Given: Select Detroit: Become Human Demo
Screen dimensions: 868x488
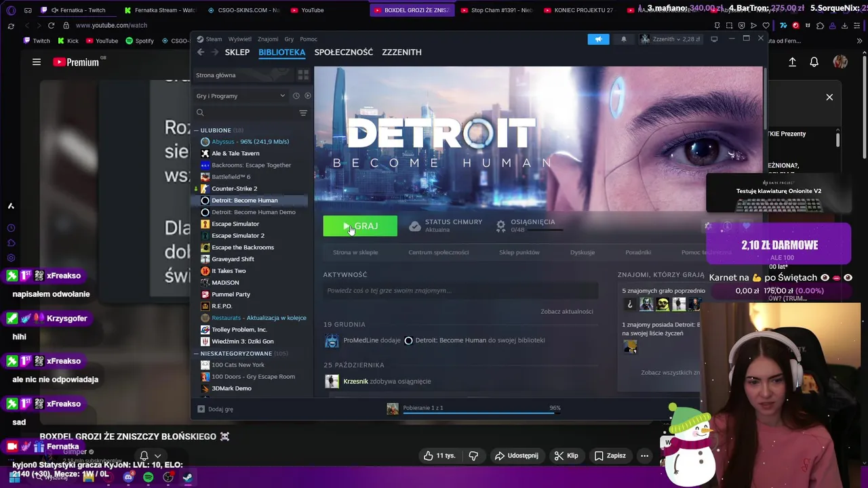Looking at the screenshot, I should pos(253,212).
